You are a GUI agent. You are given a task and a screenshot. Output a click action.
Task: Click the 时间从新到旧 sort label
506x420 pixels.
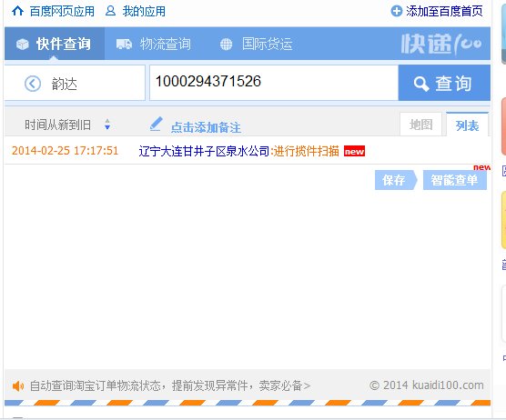point(58,125)
